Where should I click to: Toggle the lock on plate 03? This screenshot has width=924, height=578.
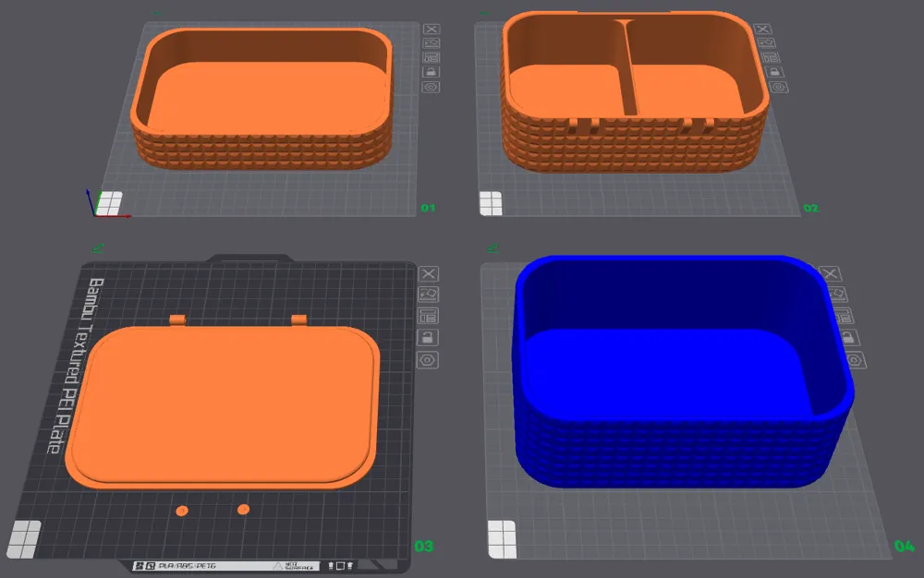(428, 337)
